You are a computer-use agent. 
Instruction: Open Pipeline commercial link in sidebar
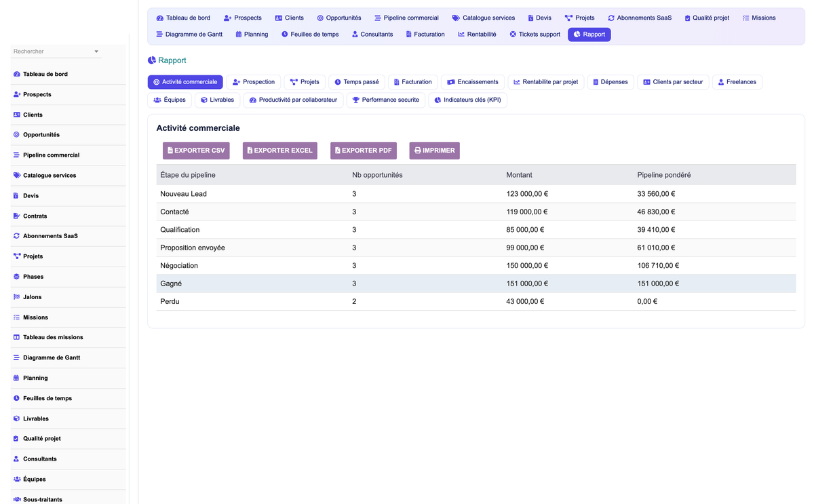point(51,155)
